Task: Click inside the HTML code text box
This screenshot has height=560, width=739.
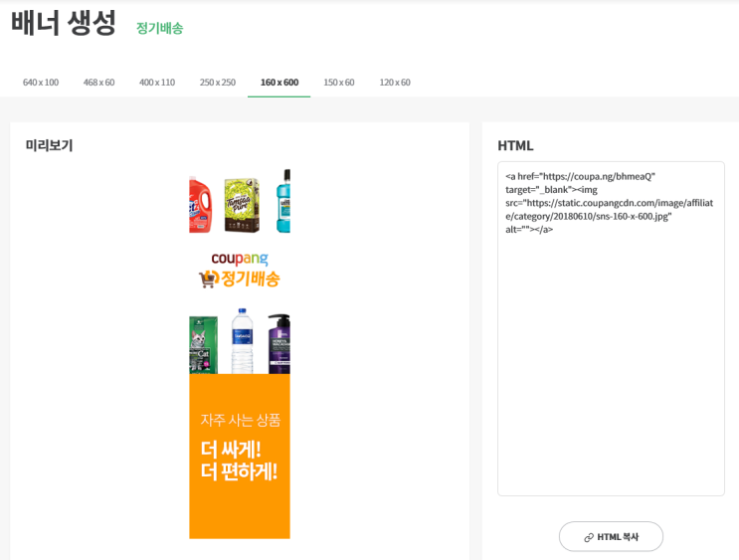Action: 611,328
